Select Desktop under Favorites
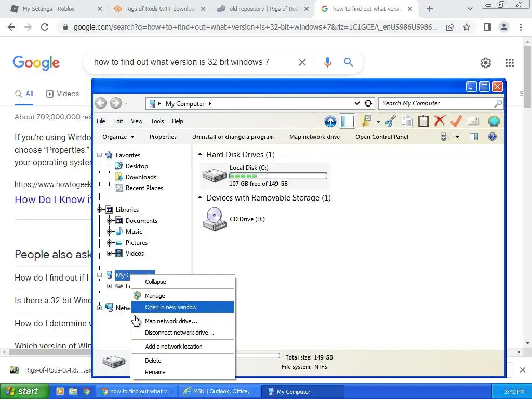Viewport: 532px width, 399px height. pyautogui.click(x=137, y=166)
